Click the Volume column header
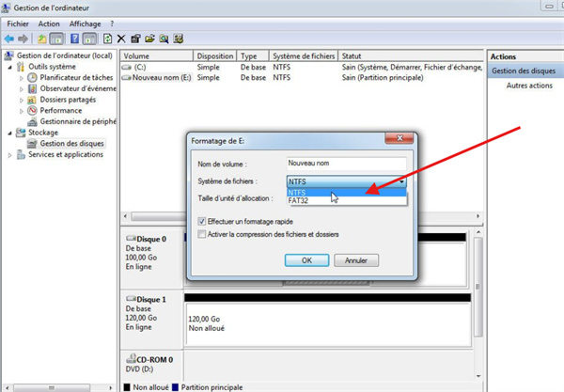Viewport: 564px width, 392px height. click(x=157, y=56)
